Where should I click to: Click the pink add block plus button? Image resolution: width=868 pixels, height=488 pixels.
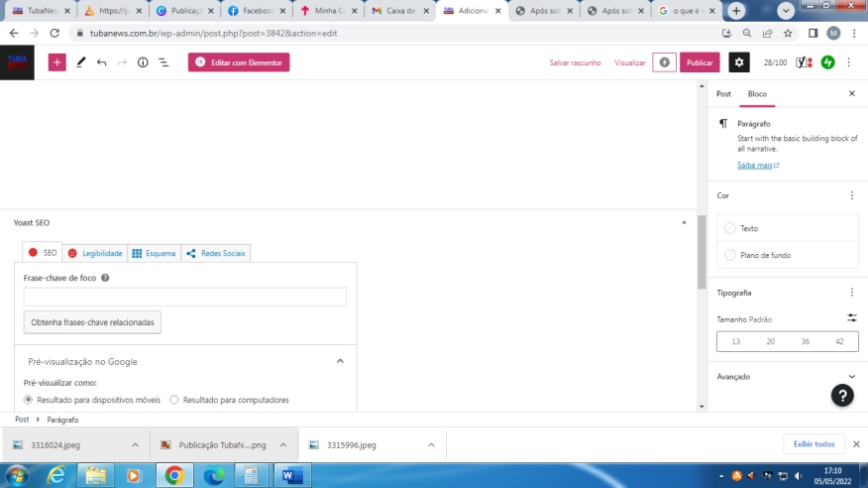(x=57, y=62)
